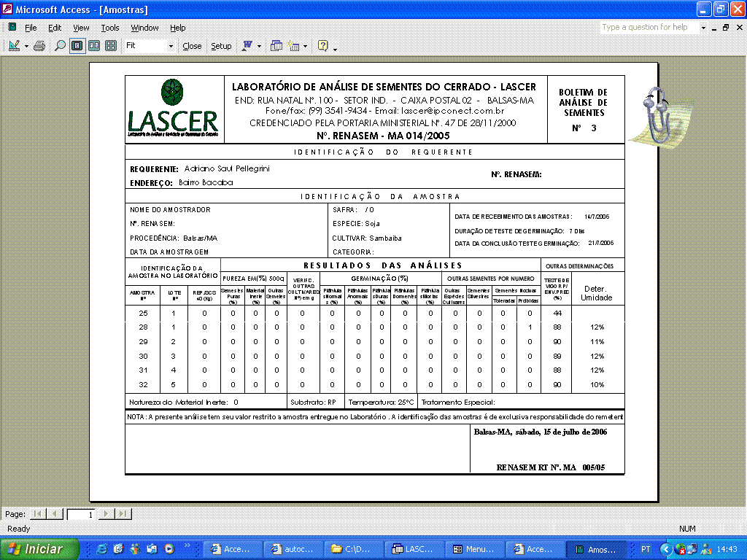Click the 11% humidity value
747x560 pixels.
pos(597,342)
